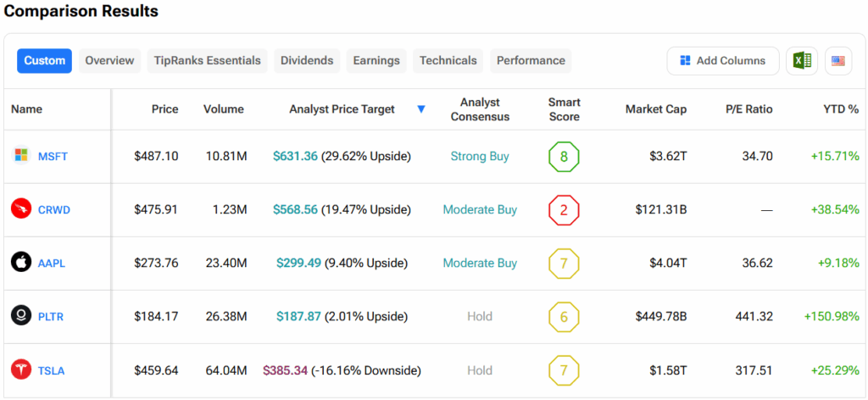Select the Custom tab

(44, 61)
